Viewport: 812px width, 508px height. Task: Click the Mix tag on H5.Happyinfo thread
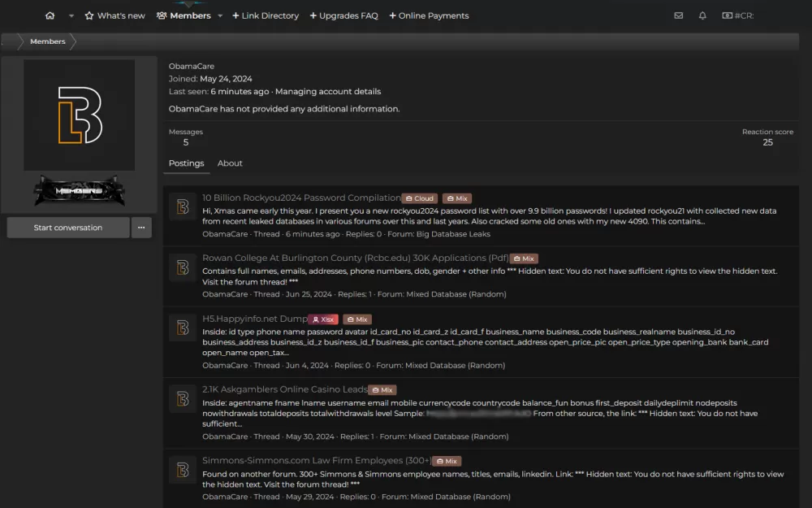coord(357,319)
